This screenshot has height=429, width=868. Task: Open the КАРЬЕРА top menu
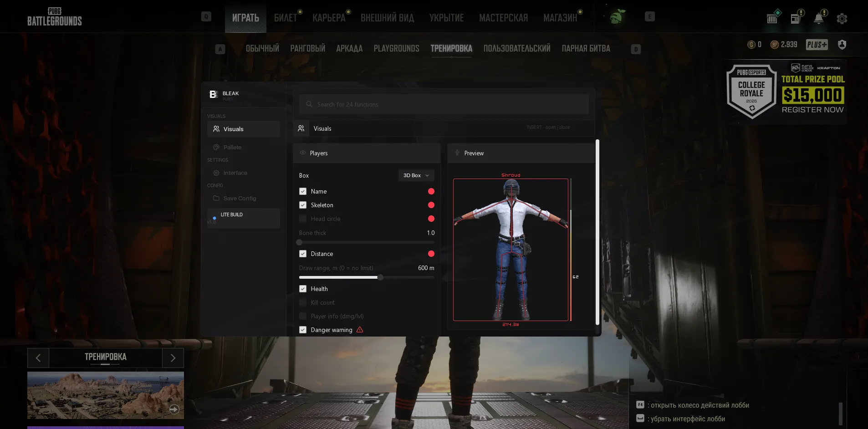pos(329,18)
